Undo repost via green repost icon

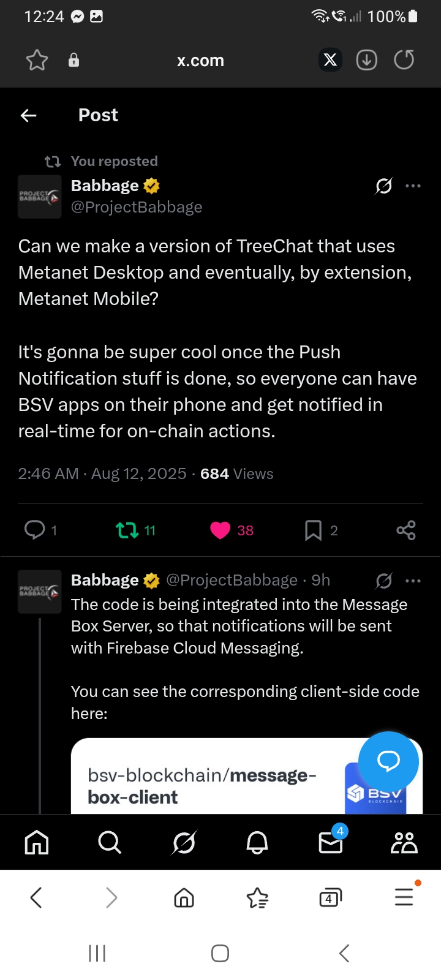[x=127, y=530]
